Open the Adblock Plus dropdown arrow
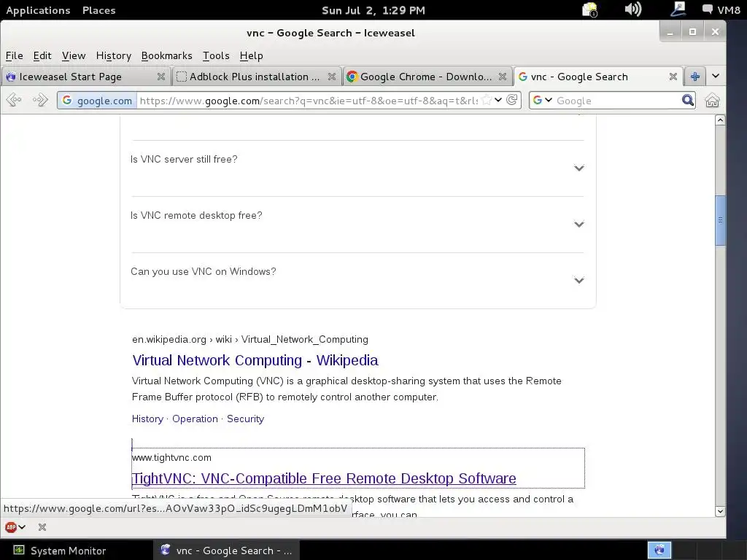This screenshot has height=560, width=747. pyautogui.click(x=22, y=527)
